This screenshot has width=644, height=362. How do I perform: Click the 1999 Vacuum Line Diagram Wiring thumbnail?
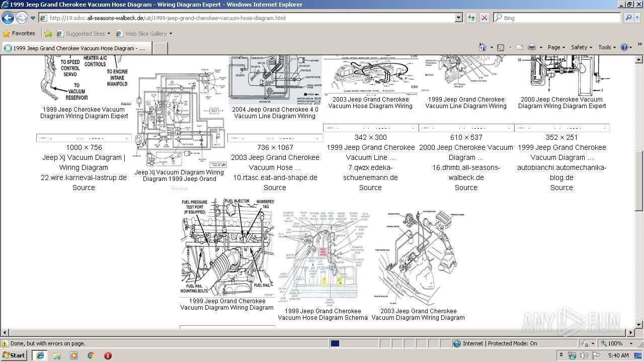(x=466, y=75)
